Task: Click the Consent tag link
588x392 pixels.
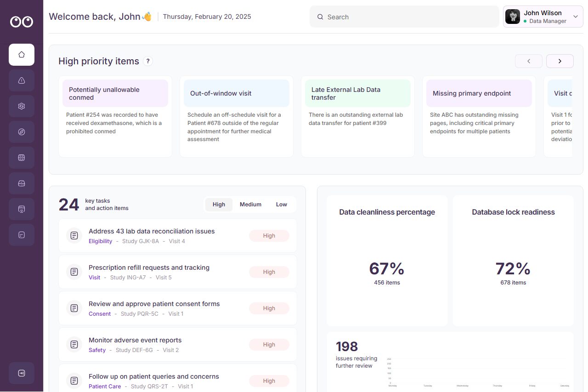Action: pyautogui.click(x=100, y=314)
